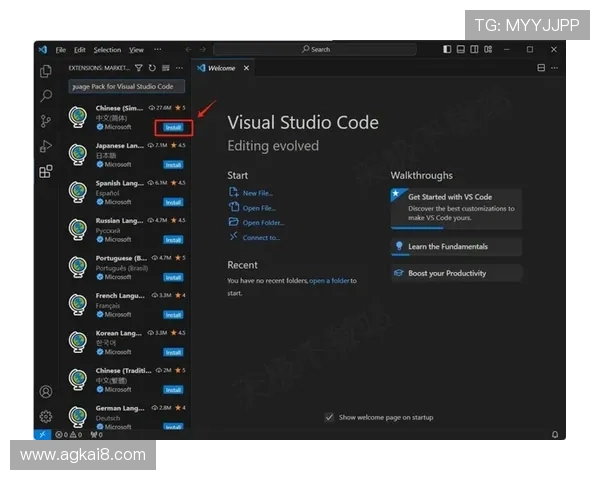Open the Selection menu
This screenshot has width=600, height=480.
(x=107, y=49)
